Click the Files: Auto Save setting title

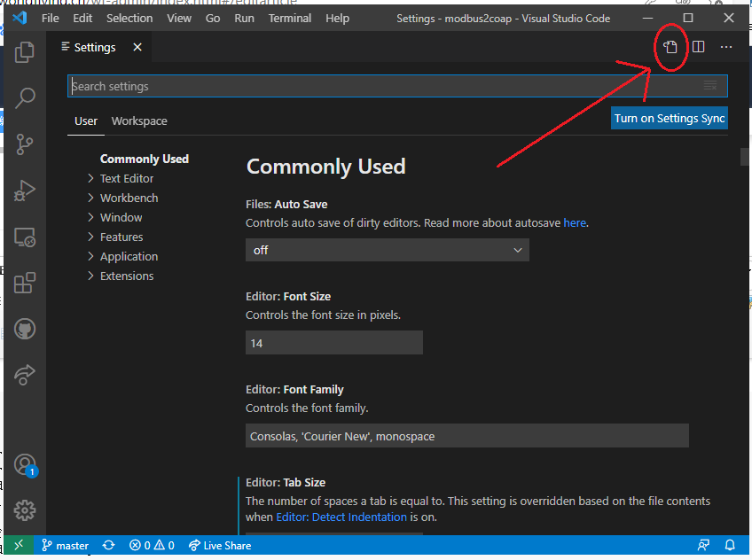coord(286,204)
